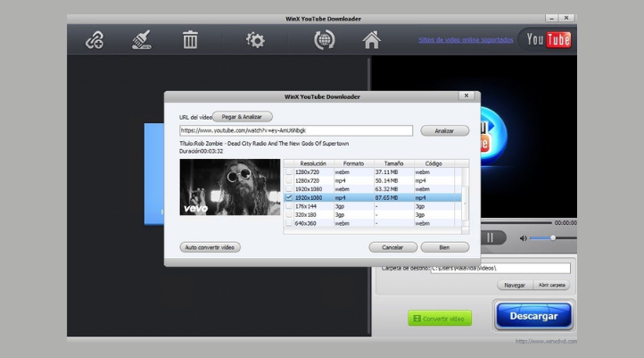This screenshot has height=358, width=644.
Task: Adjust the volume slider handle
Action: pos(553,238)
